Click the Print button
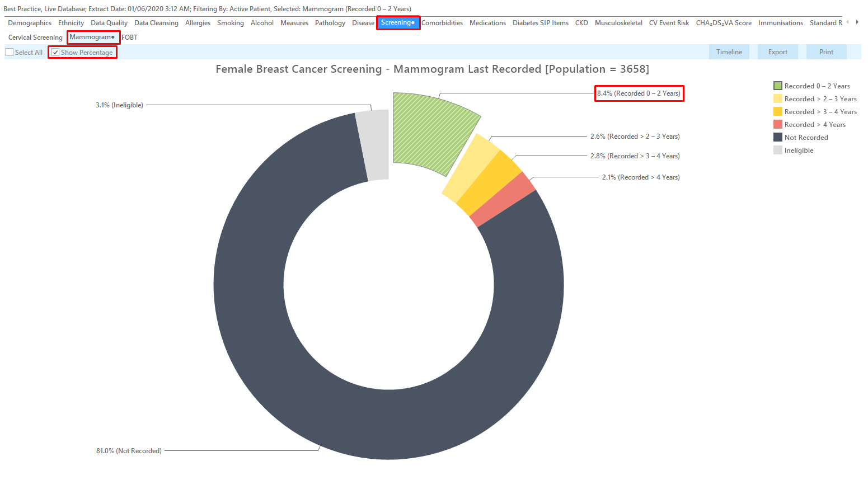The image size is (868, 494). [827, 52]
